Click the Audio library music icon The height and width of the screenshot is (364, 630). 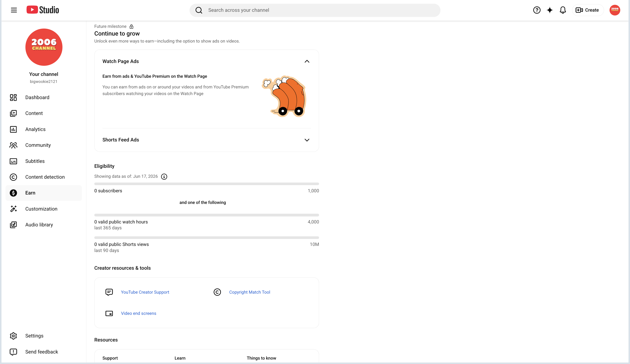[x=13, y=225]
